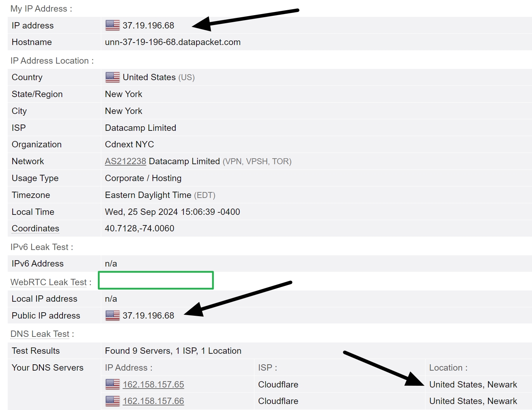The width and height of the screenshot is (532, 410).
Task: Click the Cloudflare ISP entry for the first DNS server
Action: (278, 384)
